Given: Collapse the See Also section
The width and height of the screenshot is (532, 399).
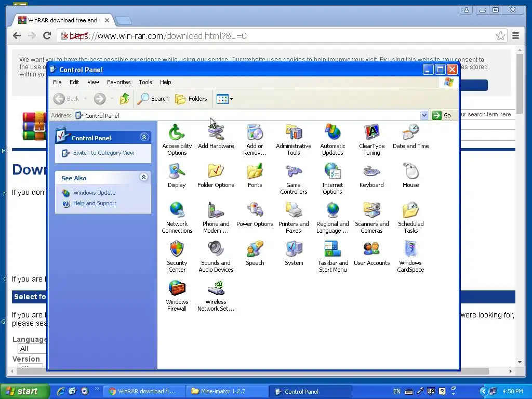Looking at the screenshot, I should click(144, 177).
